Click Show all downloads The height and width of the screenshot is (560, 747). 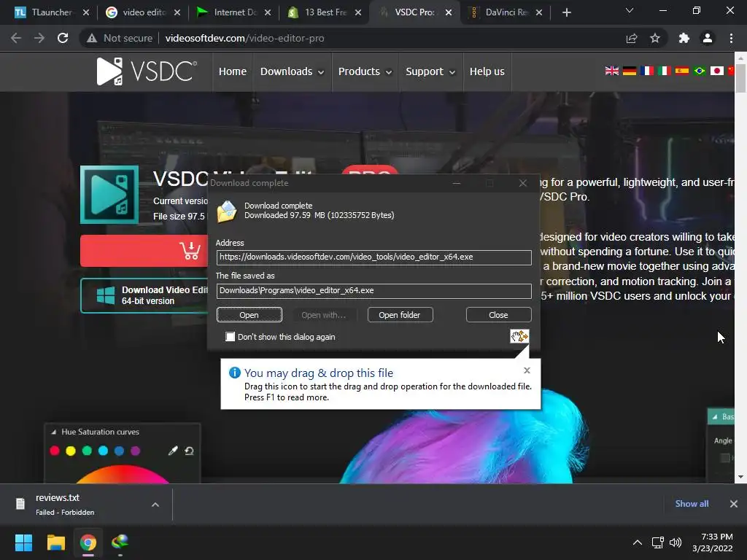pyautogui.click(x=692, y=504)
